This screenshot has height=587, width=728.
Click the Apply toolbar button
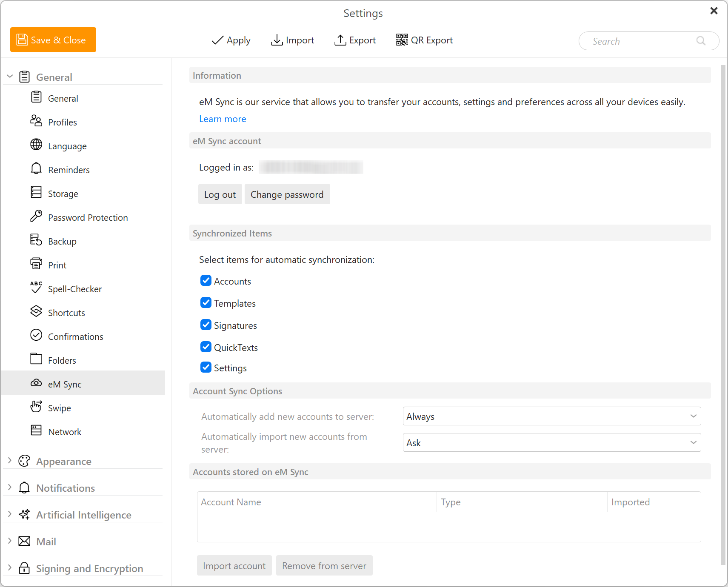(231, 40)
